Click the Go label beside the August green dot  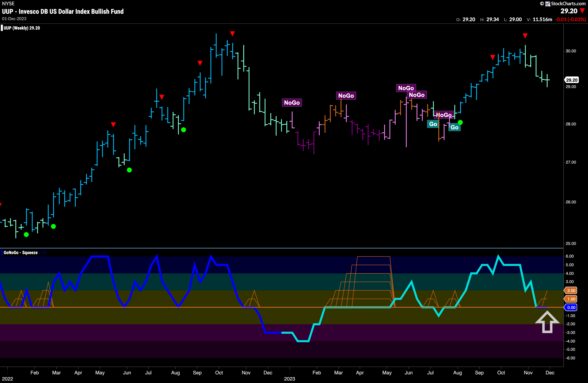454,127
